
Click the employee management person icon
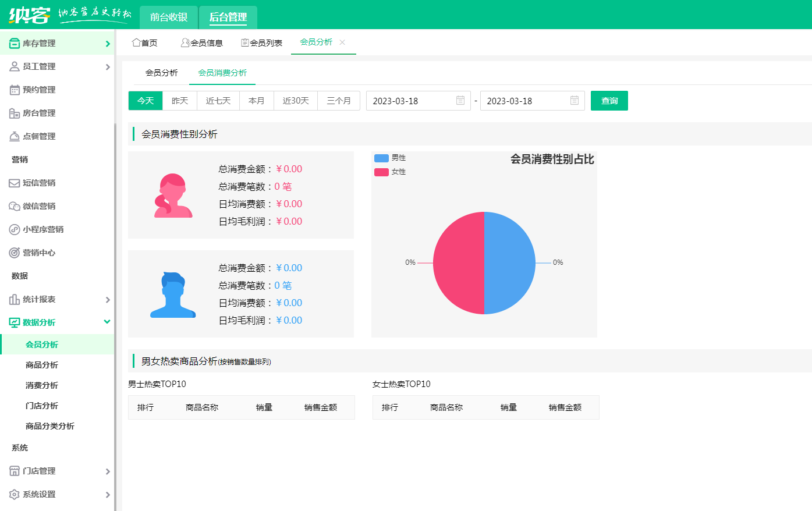tap(15, 67)
